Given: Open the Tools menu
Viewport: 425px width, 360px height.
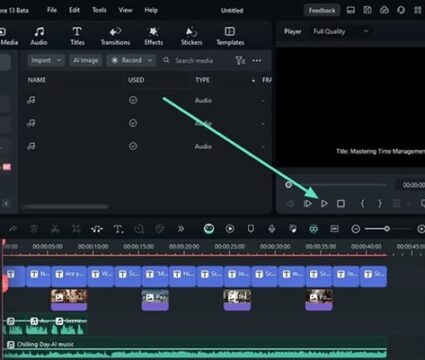Looking at the screenshot, I should [99, 10].
